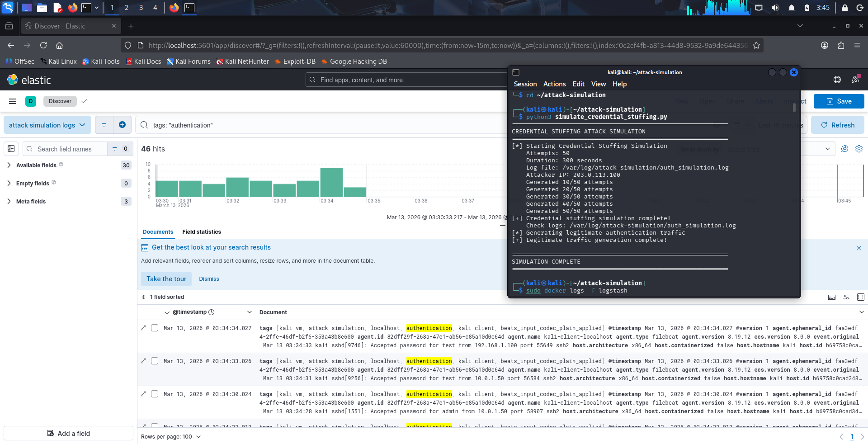Open the chart settings gear icon

pos(859,149)
